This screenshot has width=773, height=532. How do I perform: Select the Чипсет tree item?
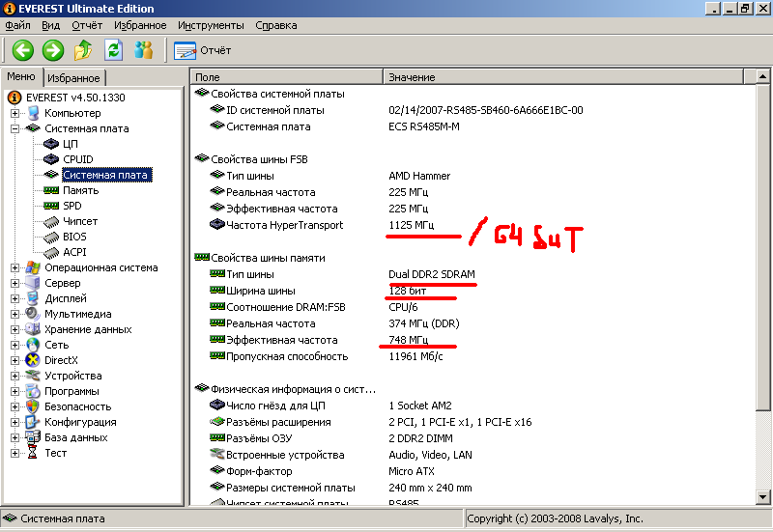pos(80,221)
